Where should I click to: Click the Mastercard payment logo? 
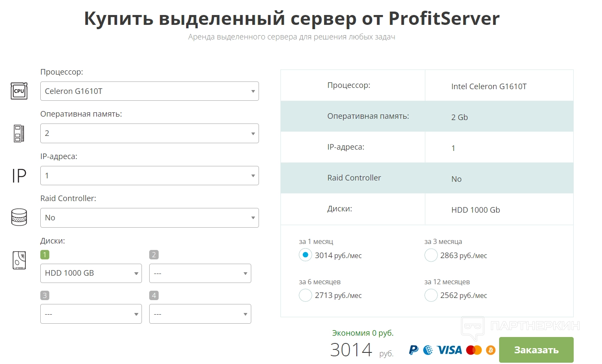[x=474, y=350]
